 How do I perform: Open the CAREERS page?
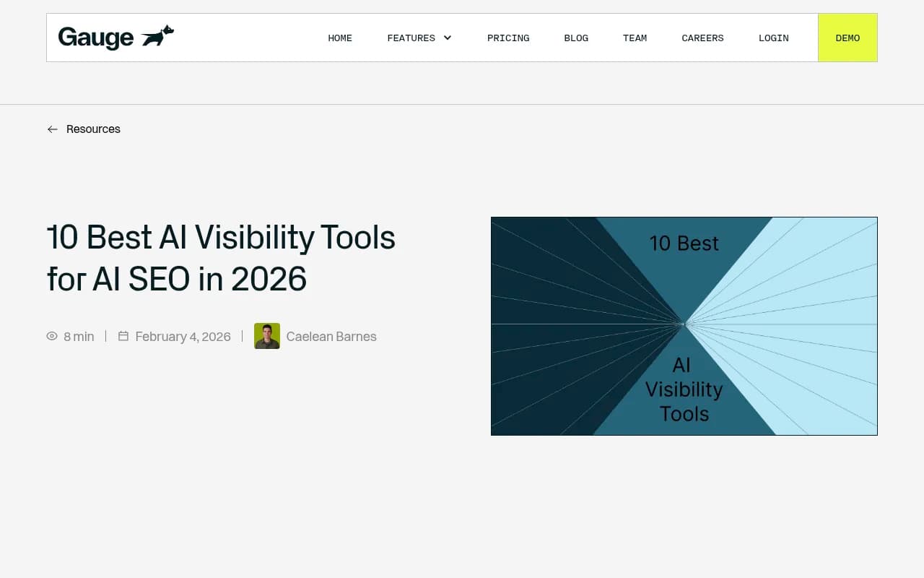click(702, 38)
